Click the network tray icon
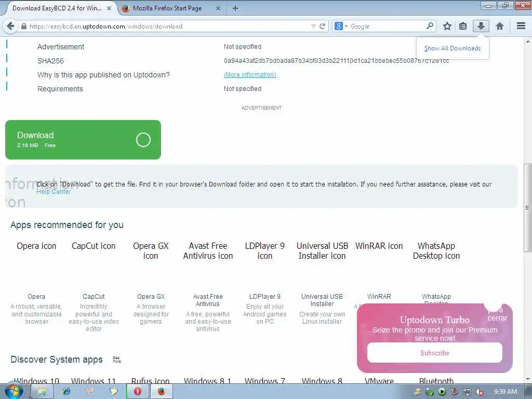532x399 pixels. [467, 392]
